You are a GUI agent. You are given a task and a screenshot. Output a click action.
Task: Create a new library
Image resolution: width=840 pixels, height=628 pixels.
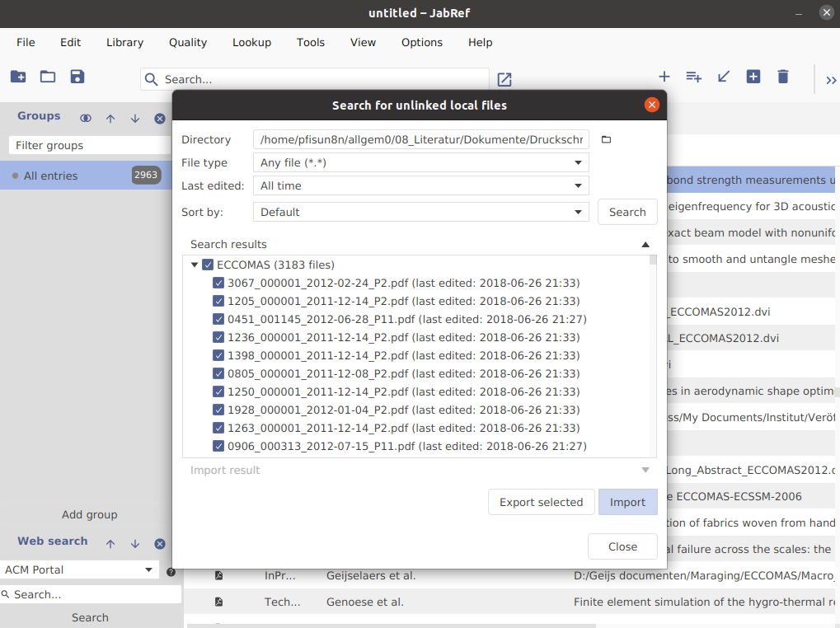pos(17,76)
